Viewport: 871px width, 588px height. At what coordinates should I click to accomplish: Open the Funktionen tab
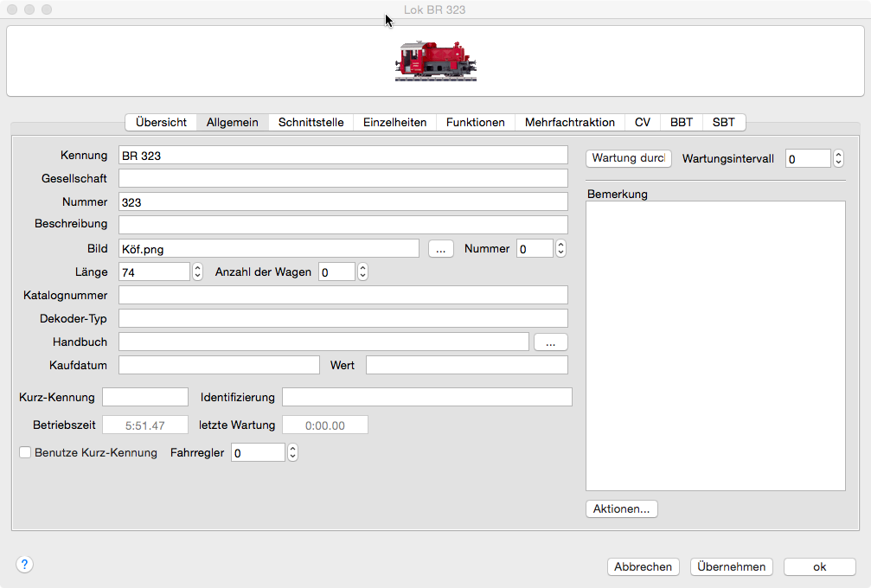coord(475,123)
